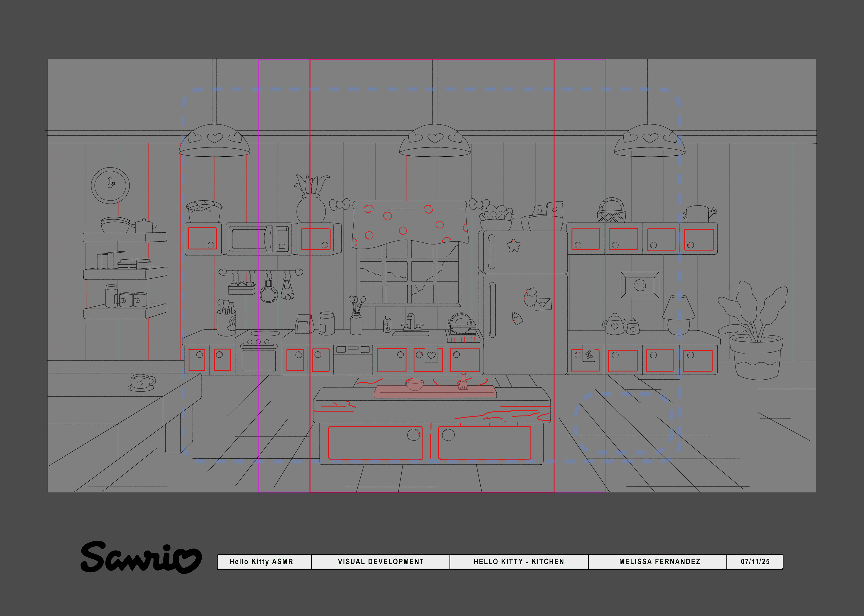Viewport: 864px width, 616px height.
Task: Select the MELISSA FERNANDEZ name cell
Action: pos(659,562)
